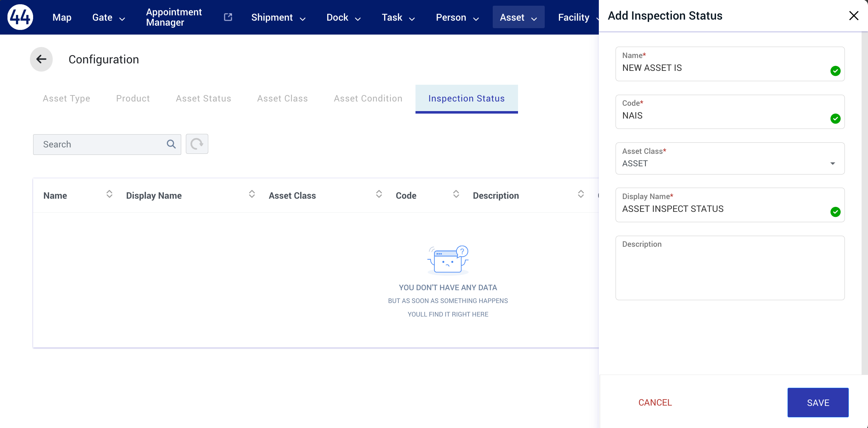The width and height of the screenshot is (868, 428).
Task: Expand the Gate menu
Action: (x=109, y=17)
